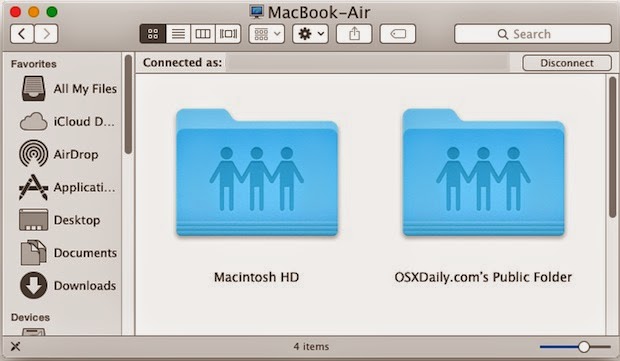Open AirDrop from the sidebar
Screen dimensions: 620x361
click(x=59, y=154)
